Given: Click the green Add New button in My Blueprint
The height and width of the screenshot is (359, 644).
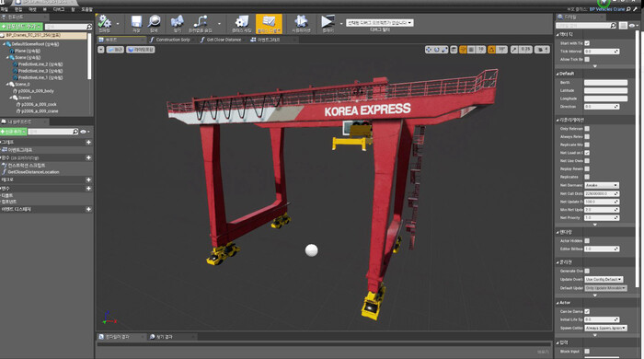Looking at the screenshot, I should [x=13, y=132].
